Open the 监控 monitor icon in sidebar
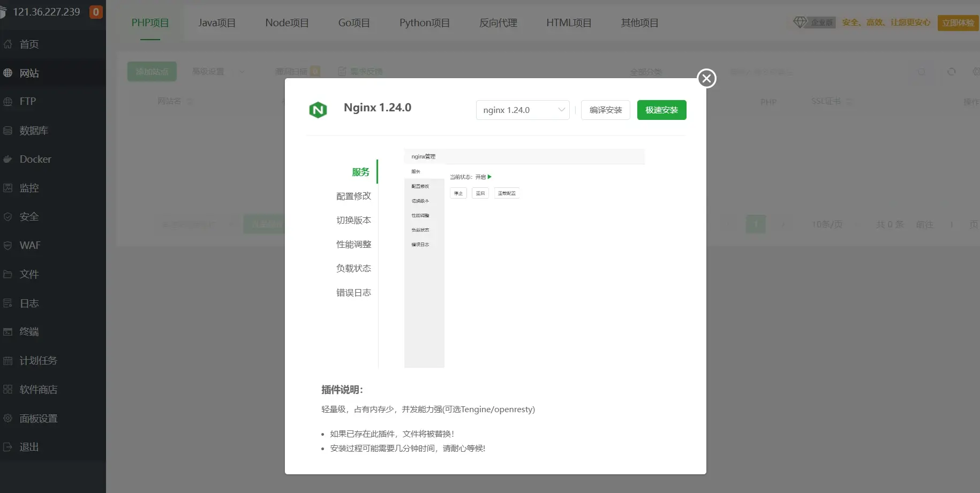Image resolution: width=980 pixels, height=493 pixels. 7,188
